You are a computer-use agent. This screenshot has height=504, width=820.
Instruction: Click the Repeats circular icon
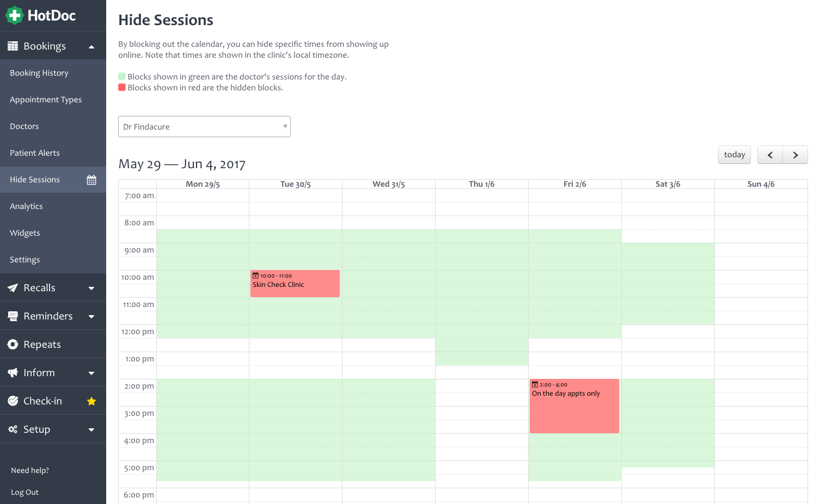(13, 345)
